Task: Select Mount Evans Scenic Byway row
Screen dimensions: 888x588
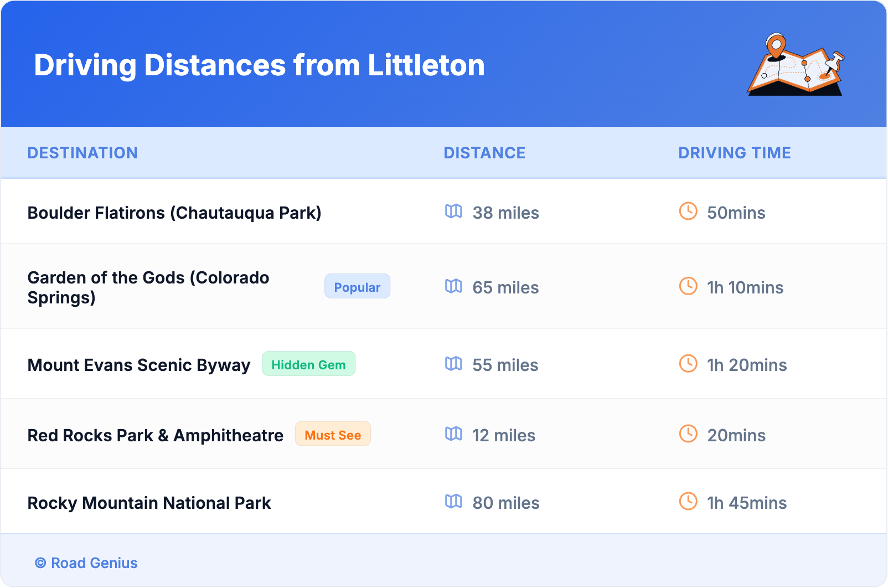Action: [x=139, y=365]
